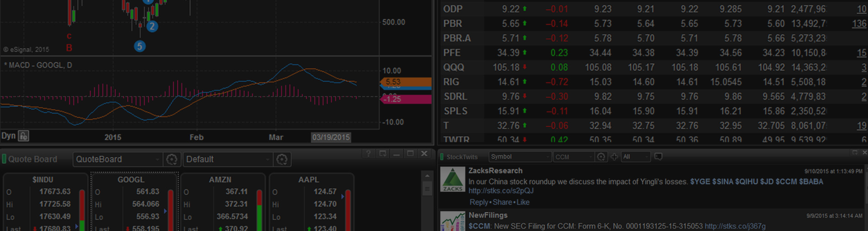Open the stks.co/s2pQJ link
The height and width of the screenshot is (231, 868).
[501, 191]
